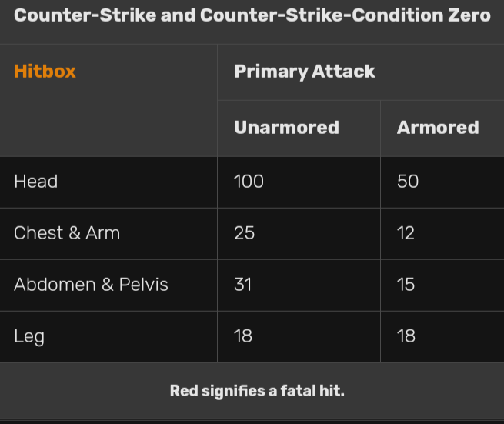504x424 pixels.
Task: Click the Leg armored damage value
Action: click(x=406, y=336)
